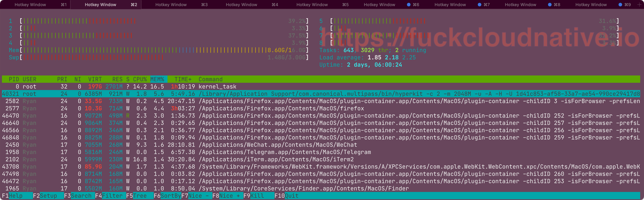
Task: Switch to the Hotkey Window ⌘3 tab
Action: [x=171, y=4]
